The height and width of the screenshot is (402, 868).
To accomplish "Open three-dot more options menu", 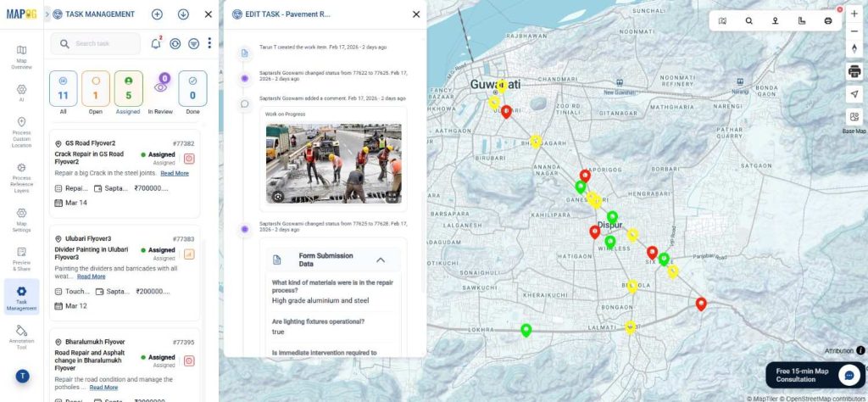I will 209,43.
